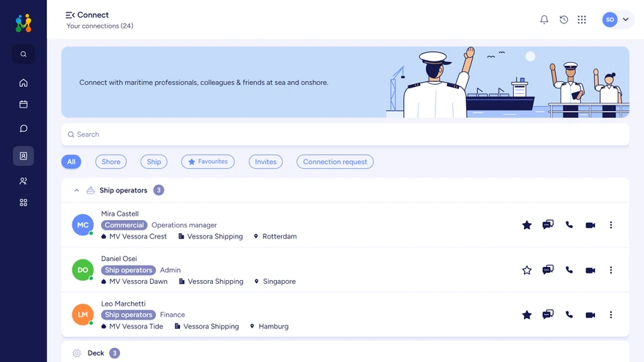
Task: Click the DO avatar of Daniel Osei
Action: (x=83, y=270)
